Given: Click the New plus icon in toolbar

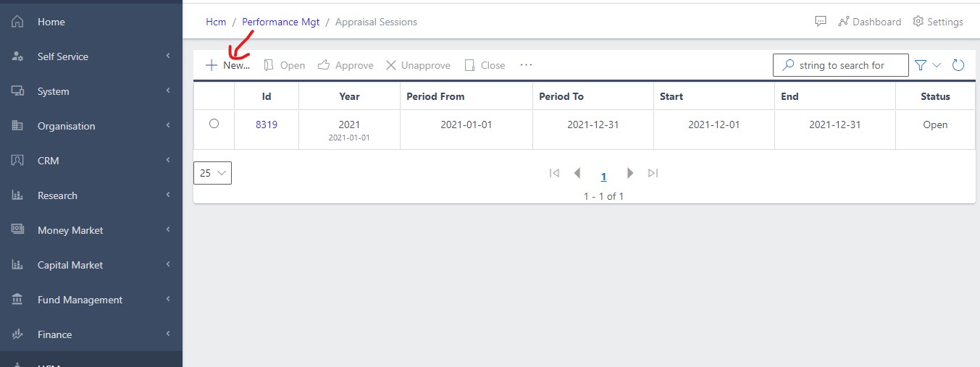Looking at the screenshot, I should [212, 65].
